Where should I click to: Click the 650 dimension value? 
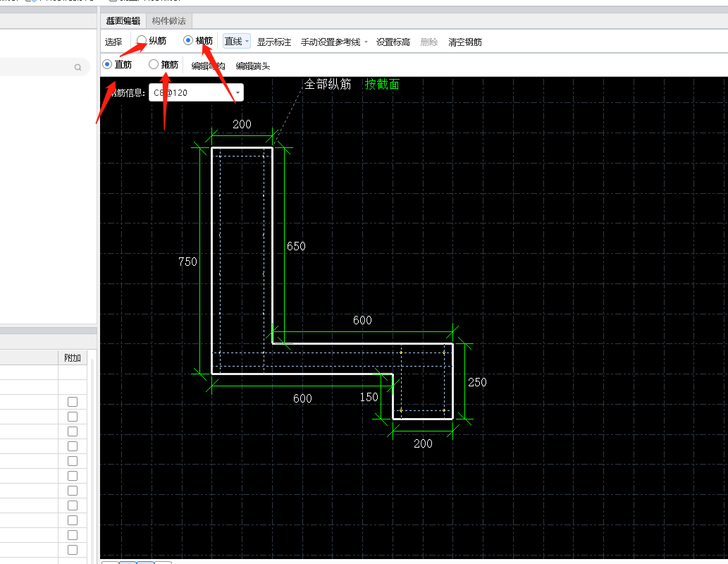(296, 246)
